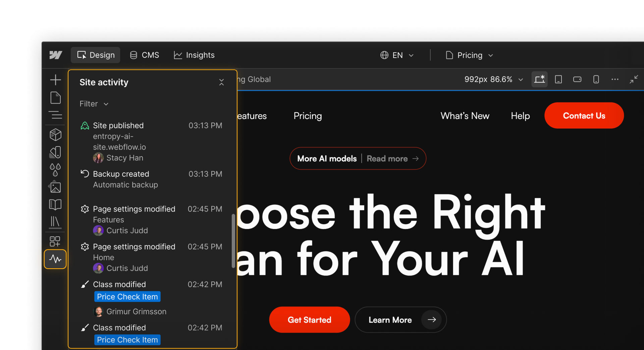
Task: Click Price Check Item tag above Grimur Grimsson
Action: coord(127,297)
